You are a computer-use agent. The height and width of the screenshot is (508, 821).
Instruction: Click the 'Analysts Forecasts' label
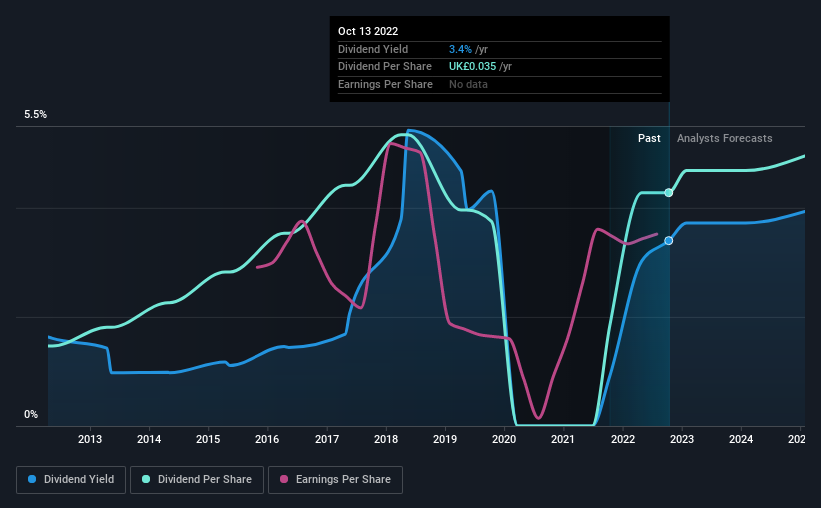click(x=725, y=138)
